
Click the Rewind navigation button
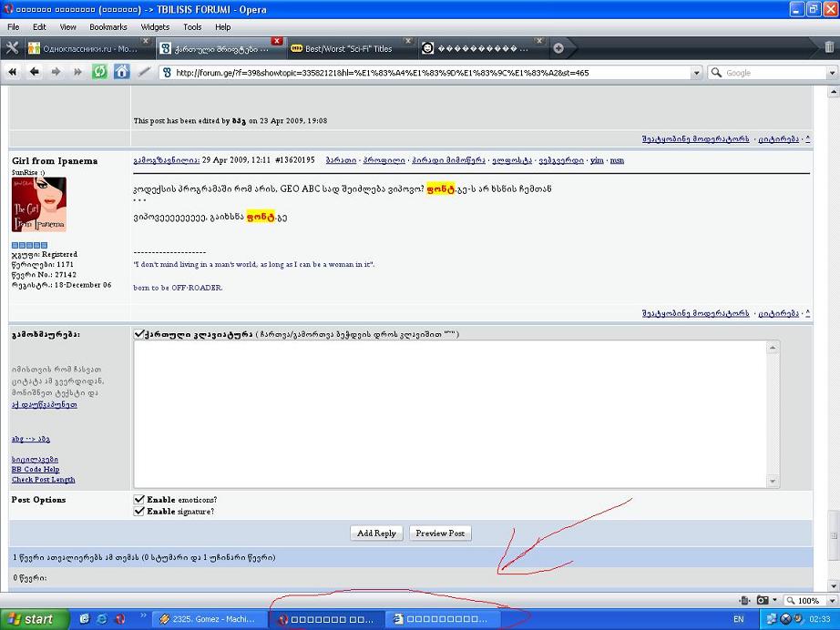12,72
